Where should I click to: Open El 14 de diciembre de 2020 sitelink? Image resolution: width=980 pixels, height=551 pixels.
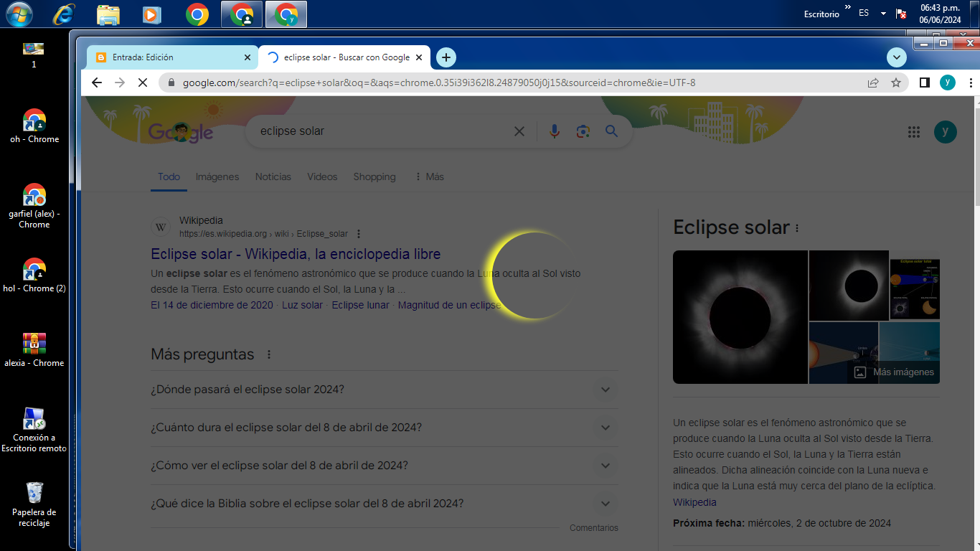click(x=212, y=305)
